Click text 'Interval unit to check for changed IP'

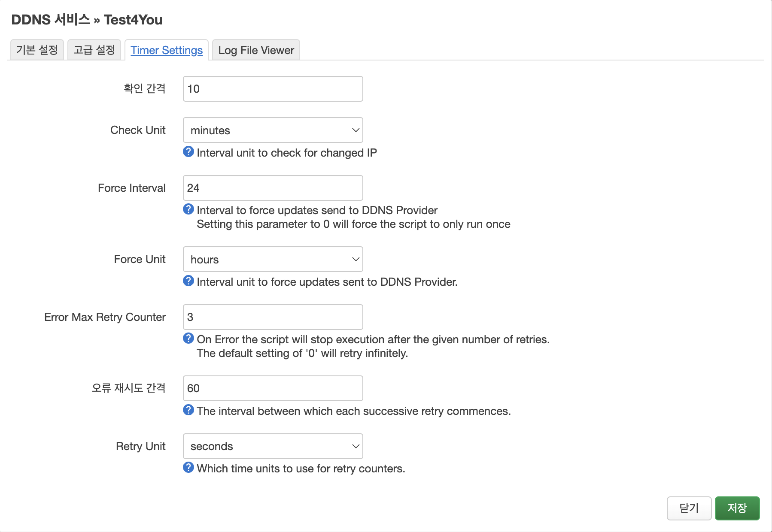click(287, 153)
